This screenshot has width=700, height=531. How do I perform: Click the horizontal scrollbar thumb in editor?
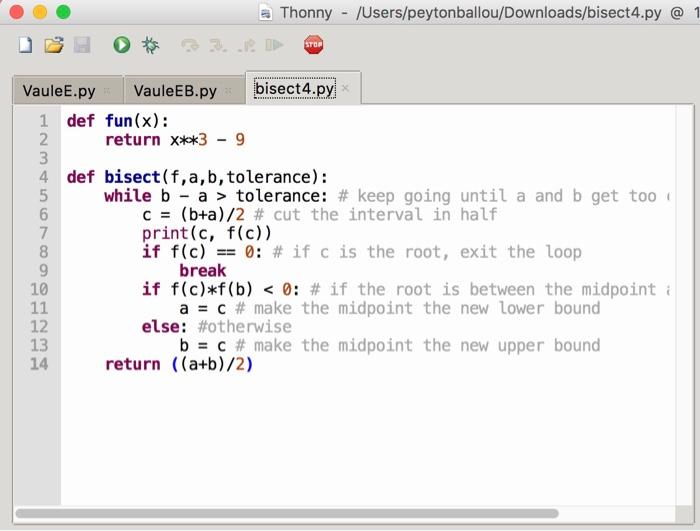pyautogui.click(x=287, y=513)
